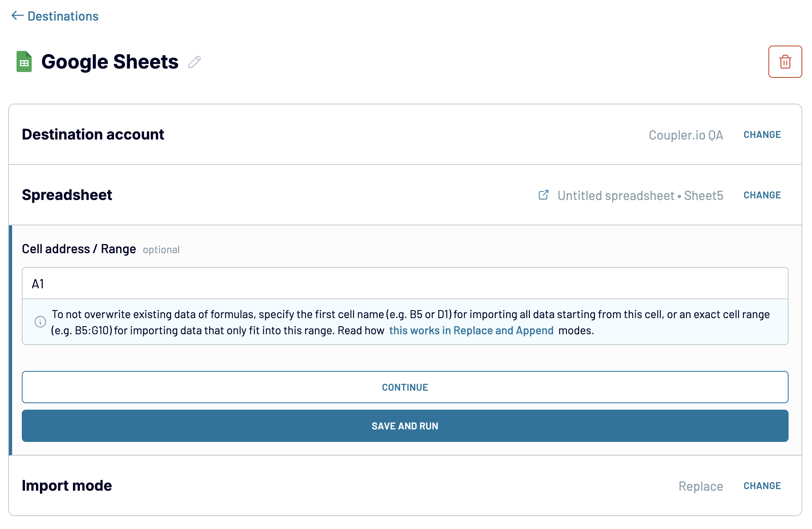Change the Destination account
The height and width of the screenshot is (529, 812).
[762, 135]
